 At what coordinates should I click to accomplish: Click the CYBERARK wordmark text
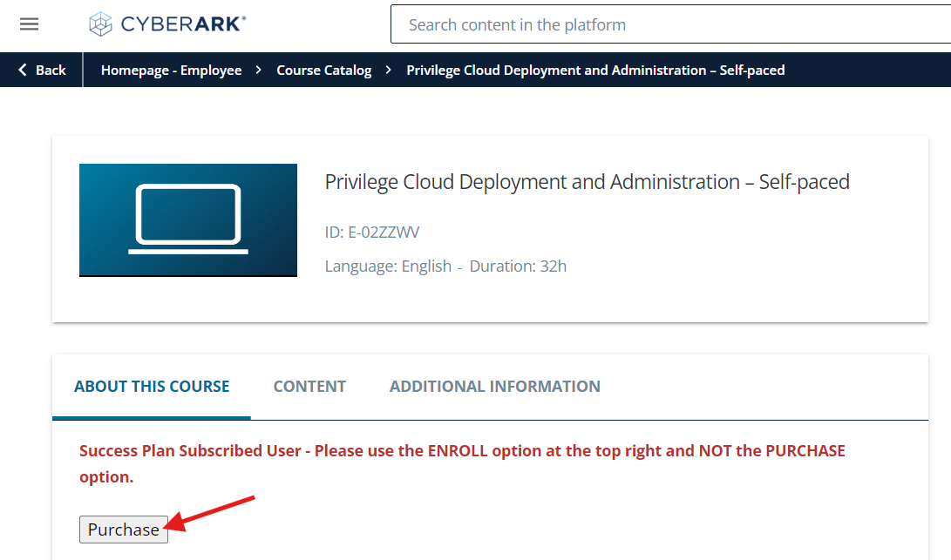pyautogui.click(x=183, y=24)
